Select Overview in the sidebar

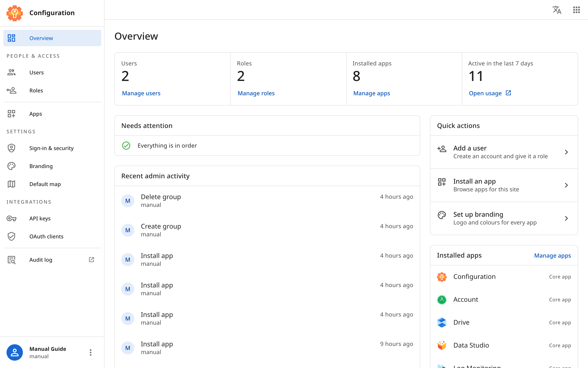point(52,38)
